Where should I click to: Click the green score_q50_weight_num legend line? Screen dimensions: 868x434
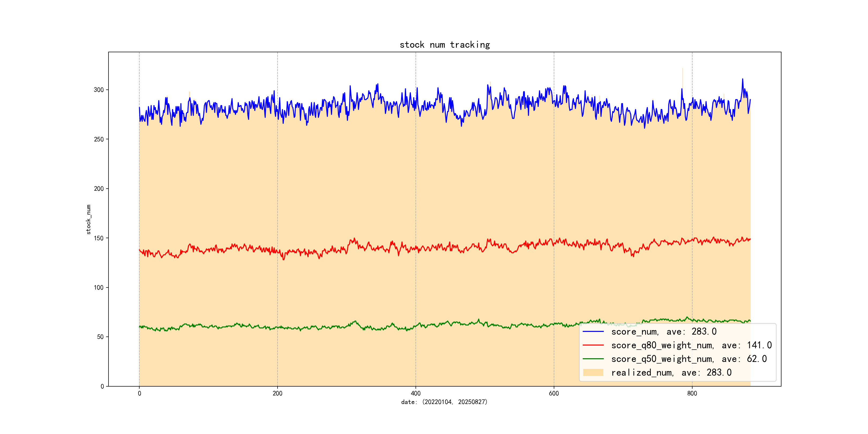point(593,359)
